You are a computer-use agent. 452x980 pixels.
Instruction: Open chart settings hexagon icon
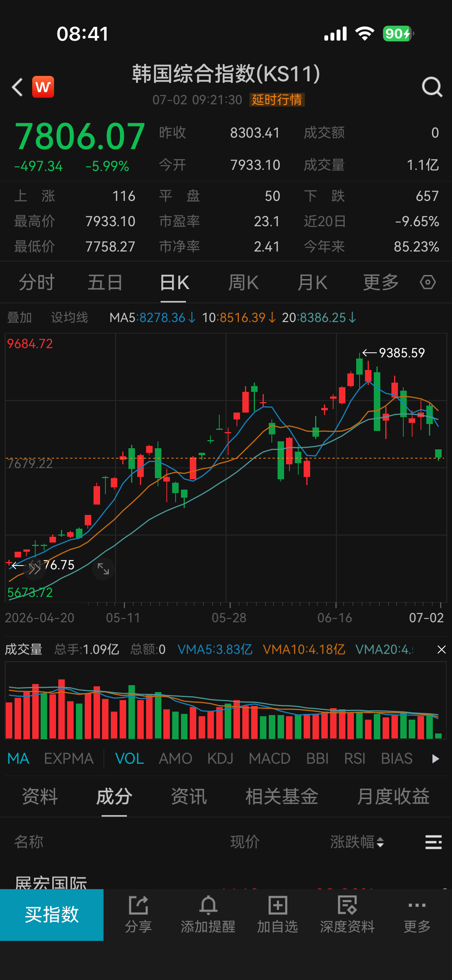(427, 282)
